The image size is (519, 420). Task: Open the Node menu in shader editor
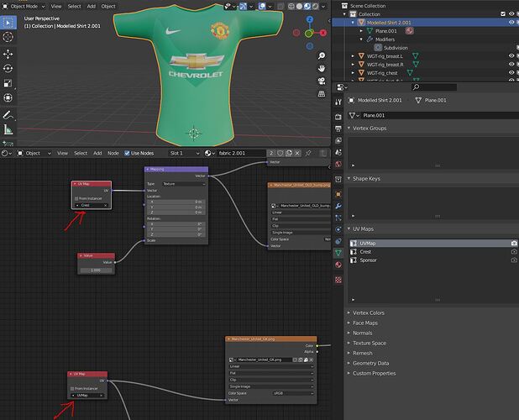tap(113, 153)
